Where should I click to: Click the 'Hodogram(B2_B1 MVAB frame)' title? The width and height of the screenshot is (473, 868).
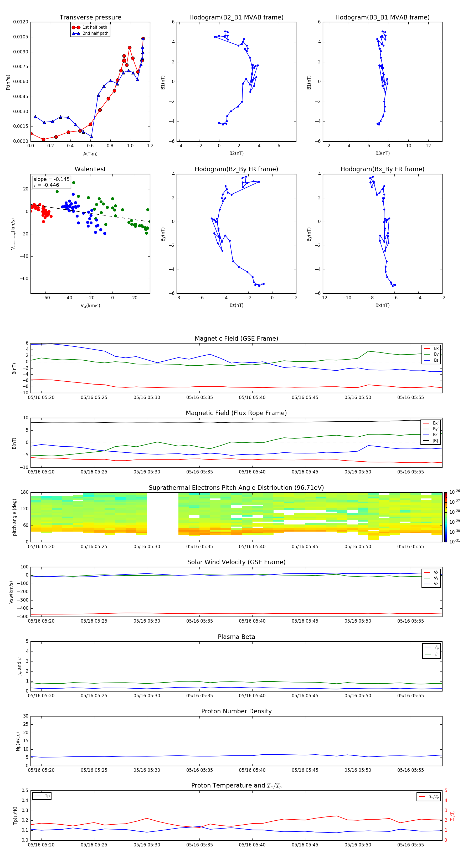[236, 18]
